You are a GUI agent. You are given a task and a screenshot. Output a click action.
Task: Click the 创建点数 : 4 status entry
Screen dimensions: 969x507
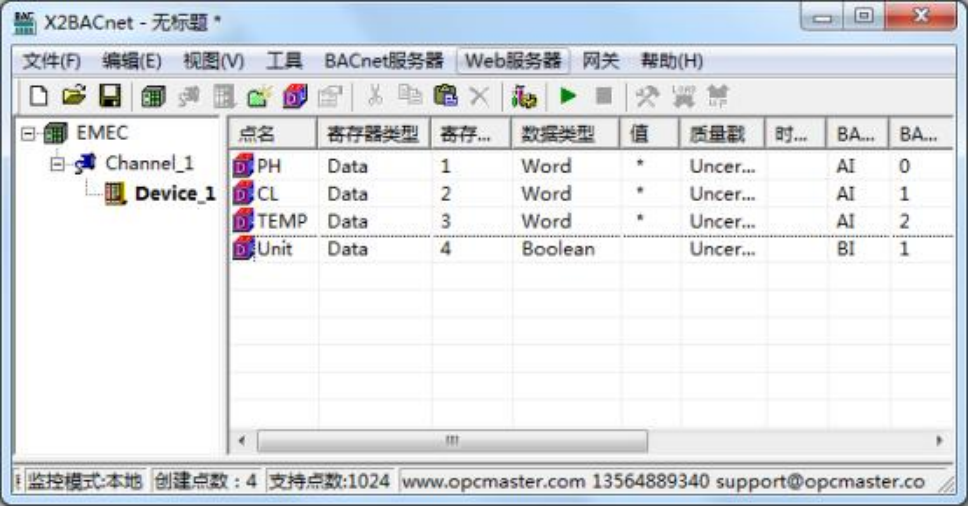coord(206,480)
